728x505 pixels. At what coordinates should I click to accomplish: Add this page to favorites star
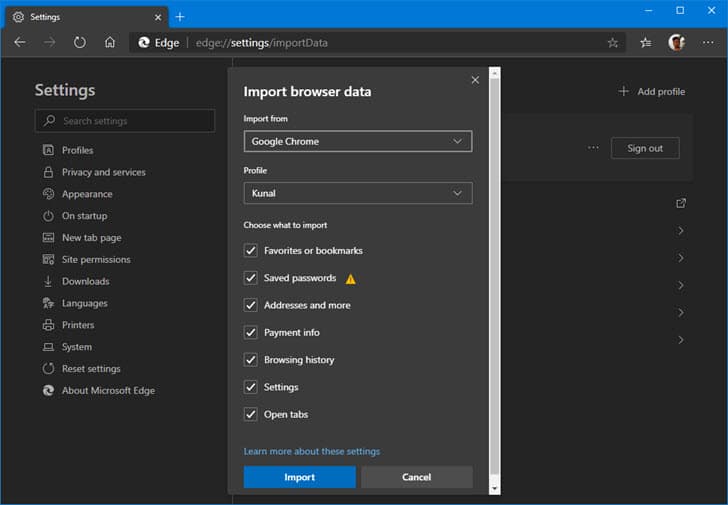tap(612, 43)
